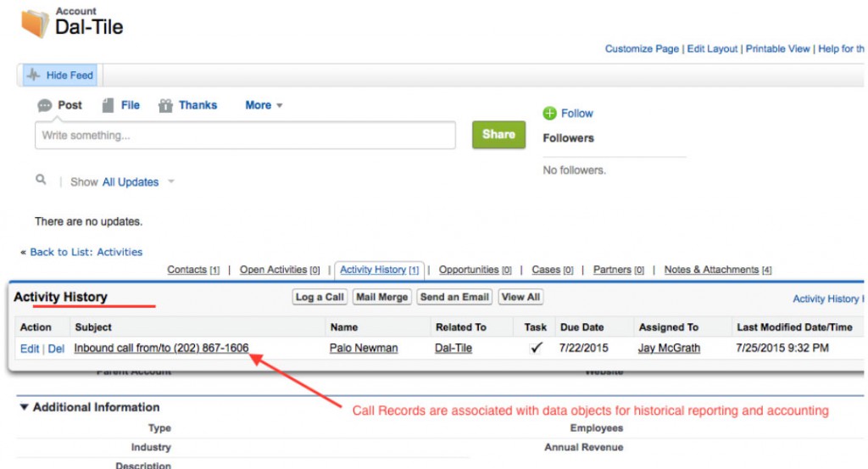
Task: Click the Write something text field
Action: coord(245,136)
